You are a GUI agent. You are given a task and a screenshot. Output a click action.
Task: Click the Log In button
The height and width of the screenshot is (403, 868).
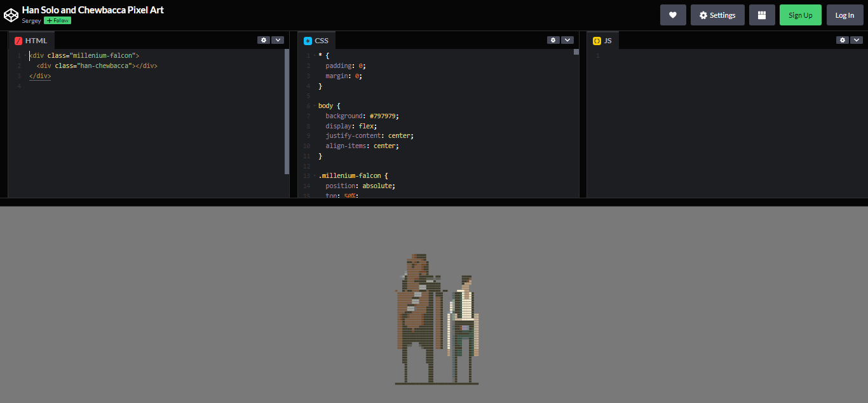click(844, 15)
